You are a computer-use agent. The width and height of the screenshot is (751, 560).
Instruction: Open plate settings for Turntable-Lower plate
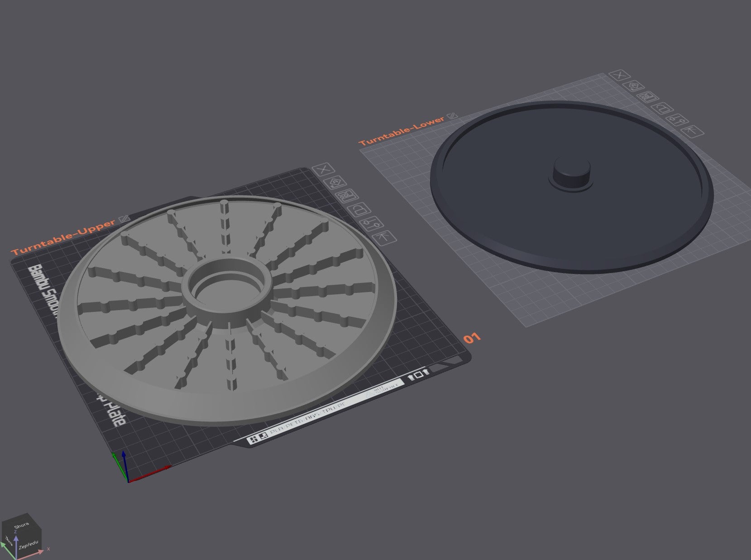click(x=678, y=120)
